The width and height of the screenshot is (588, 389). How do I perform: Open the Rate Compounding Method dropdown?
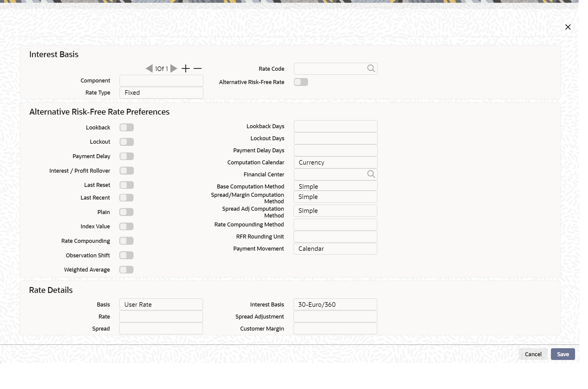(x=335, y=225)
